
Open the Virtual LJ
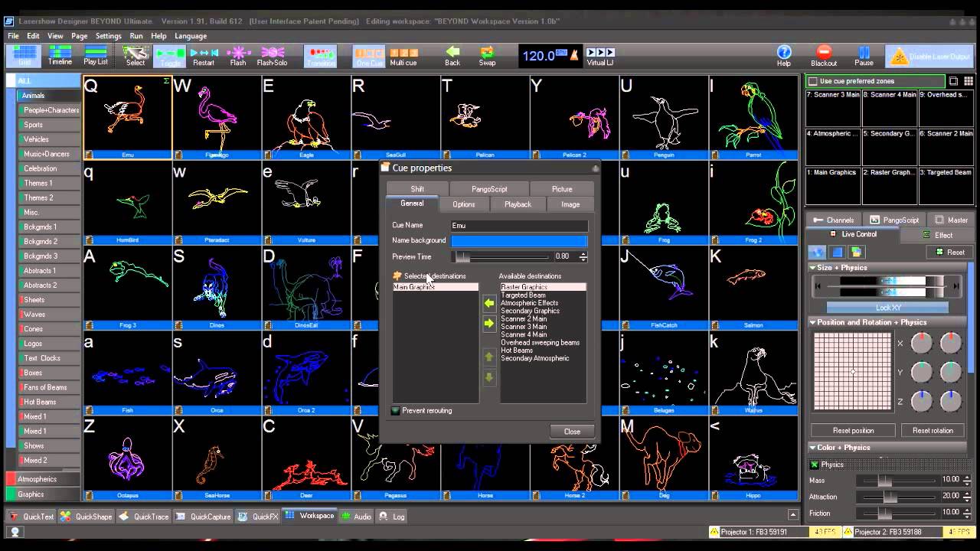[599, 56]
